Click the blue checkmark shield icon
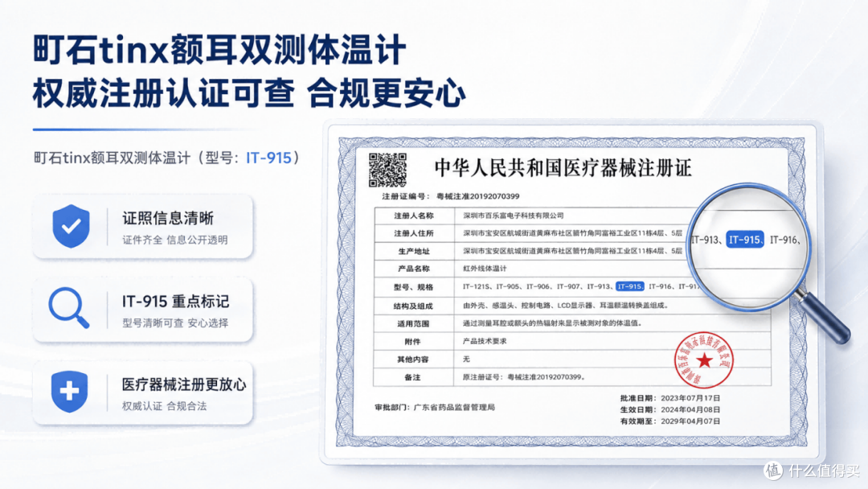This screenshot has height=489, width=868. [x=71, y=226]
